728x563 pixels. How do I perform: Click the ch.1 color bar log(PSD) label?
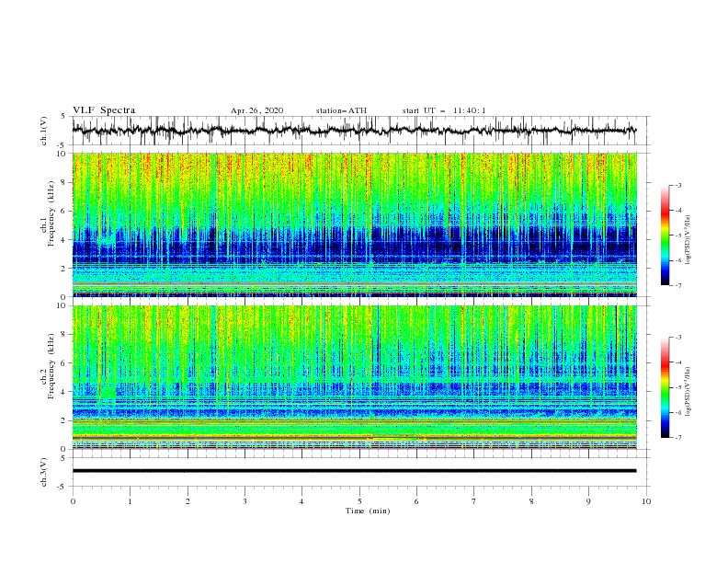(689, 240)
